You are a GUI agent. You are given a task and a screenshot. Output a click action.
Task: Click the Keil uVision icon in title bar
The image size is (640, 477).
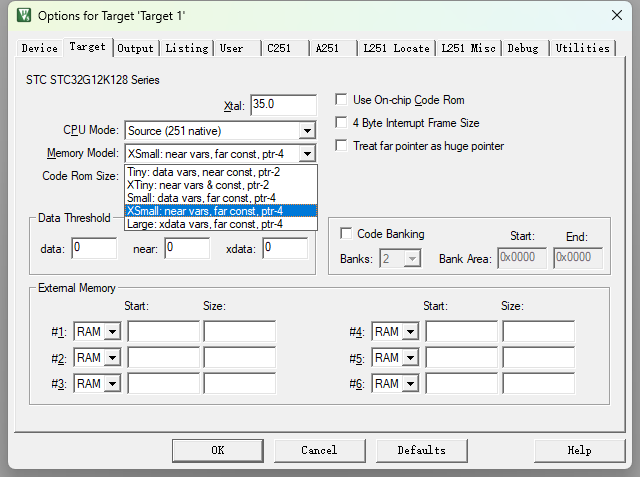tap(24, 15)
